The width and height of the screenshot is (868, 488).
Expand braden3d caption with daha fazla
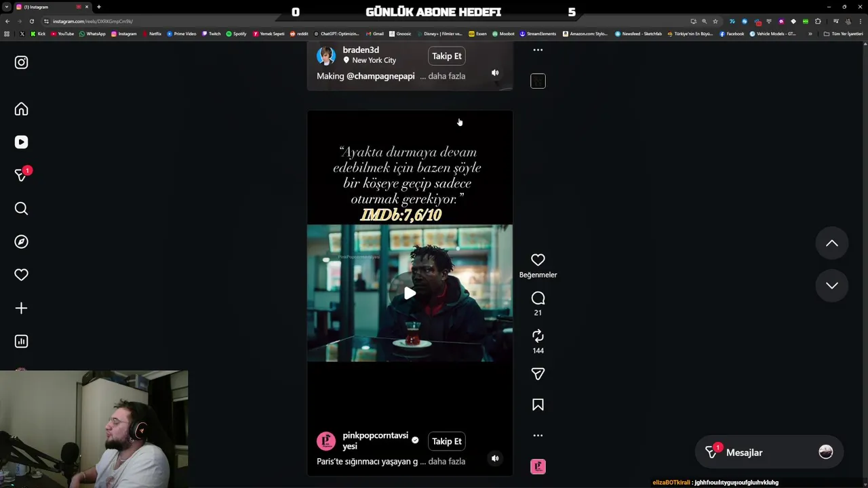tap(447, 76)
